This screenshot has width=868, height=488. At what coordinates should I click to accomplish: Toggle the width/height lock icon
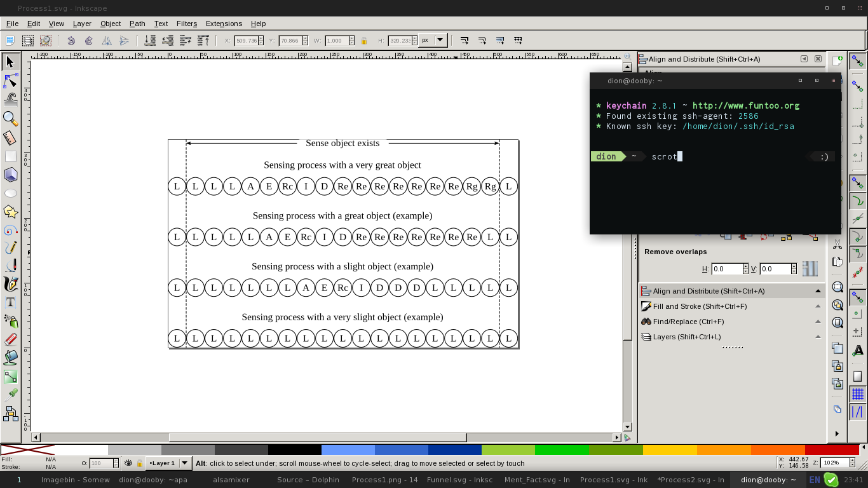(364, 41)
